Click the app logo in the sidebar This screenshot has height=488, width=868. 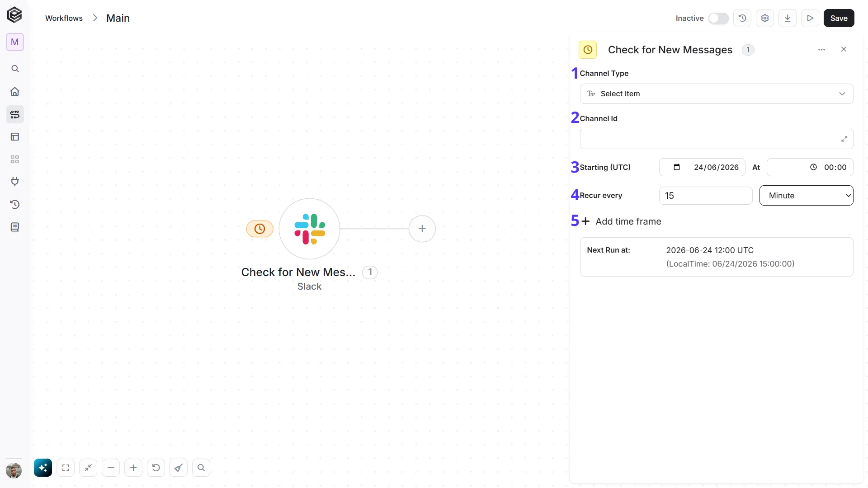[x=14, y=15]
